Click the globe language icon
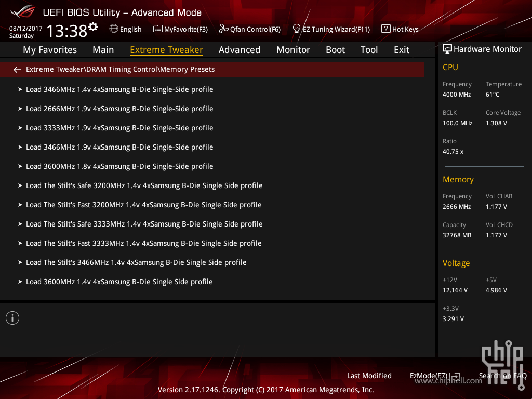Image resolution: width=532 pixels, height=399 pixels. coord(114,29)
